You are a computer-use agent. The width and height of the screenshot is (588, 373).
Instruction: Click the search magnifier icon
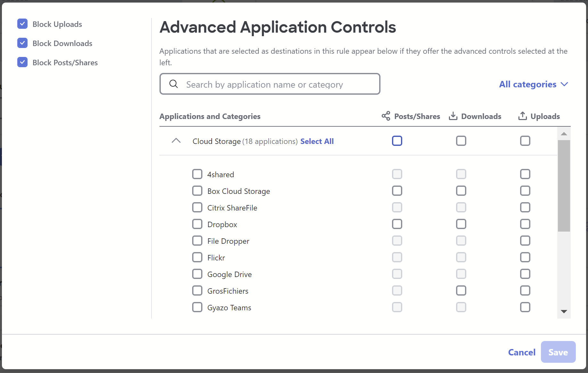coord(174,84)
